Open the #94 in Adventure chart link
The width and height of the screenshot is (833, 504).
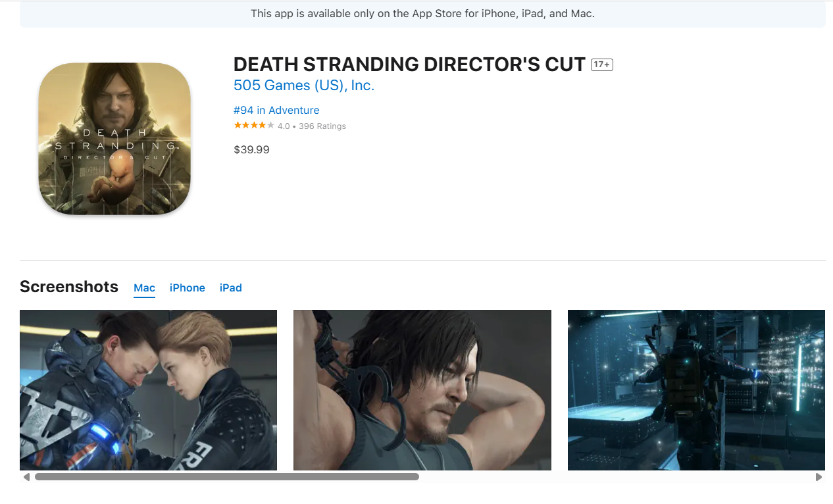tap(276, 111)
